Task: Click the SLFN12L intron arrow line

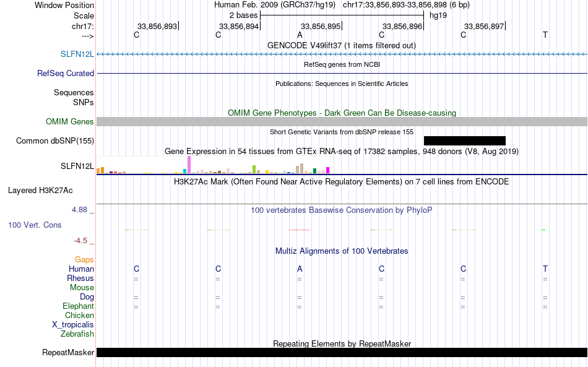Action: tap(342, 54)
